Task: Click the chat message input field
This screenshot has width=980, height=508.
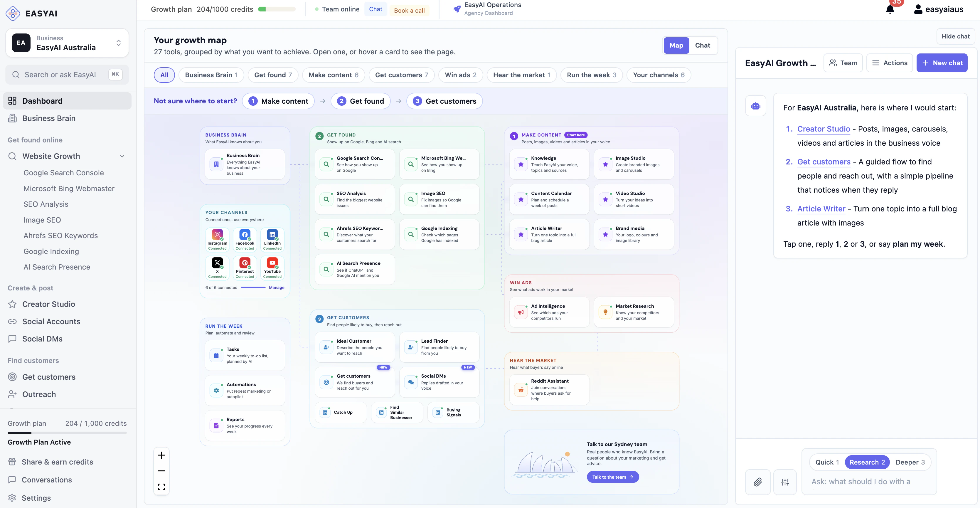Action: pos(868,482)
